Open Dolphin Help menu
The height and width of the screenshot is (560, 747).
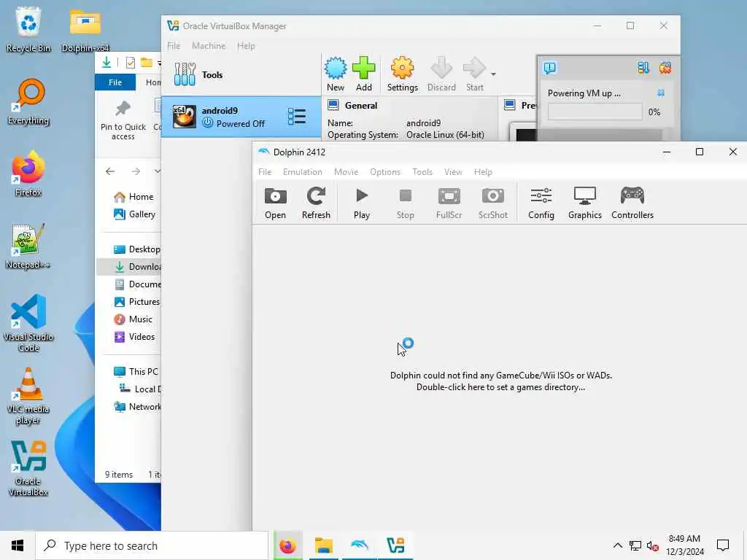click(483, 172)
